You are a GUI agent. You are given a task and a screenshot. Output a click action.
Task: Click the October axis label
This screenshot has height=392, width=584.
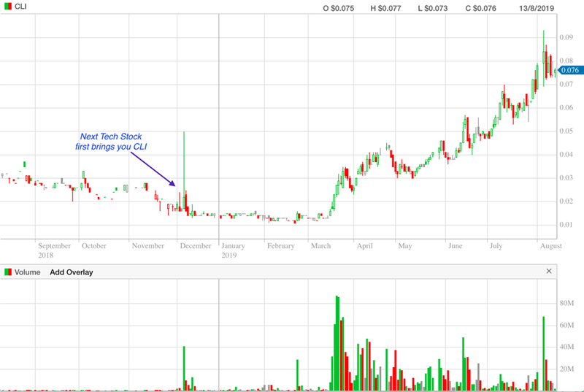(x=94, y=246)
